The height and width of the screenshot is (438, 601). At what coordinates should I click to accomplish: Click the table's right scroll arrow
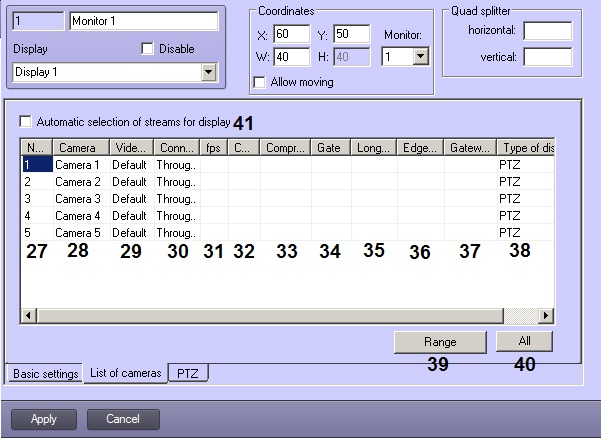546,316
